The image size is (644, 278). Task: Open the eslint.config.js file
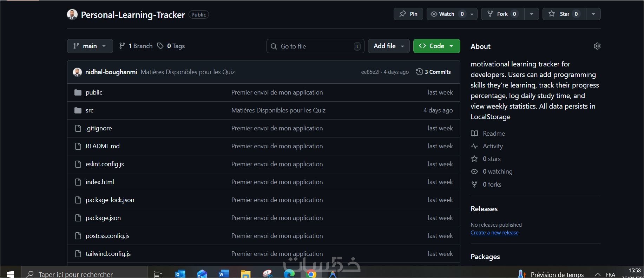[105, 164]
